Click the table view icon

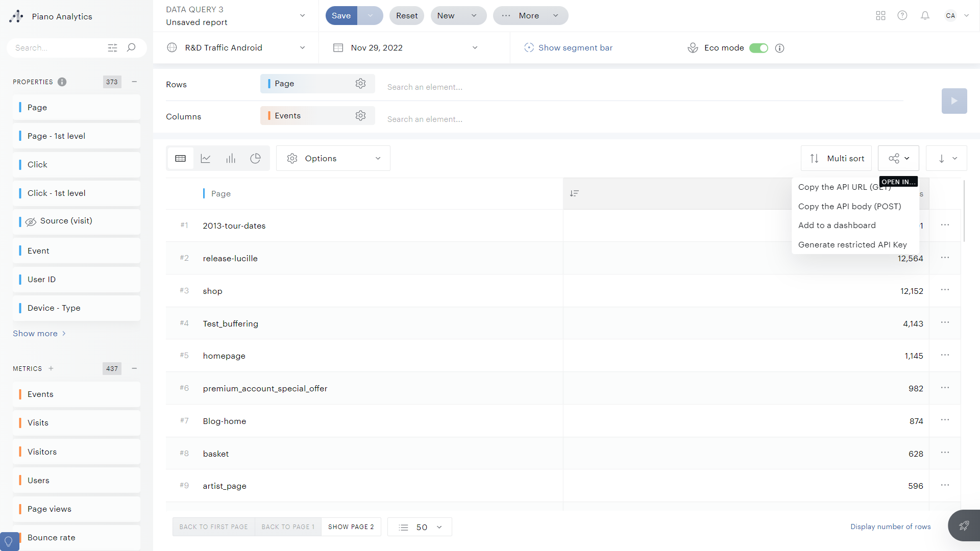click(x=180, y=158)
